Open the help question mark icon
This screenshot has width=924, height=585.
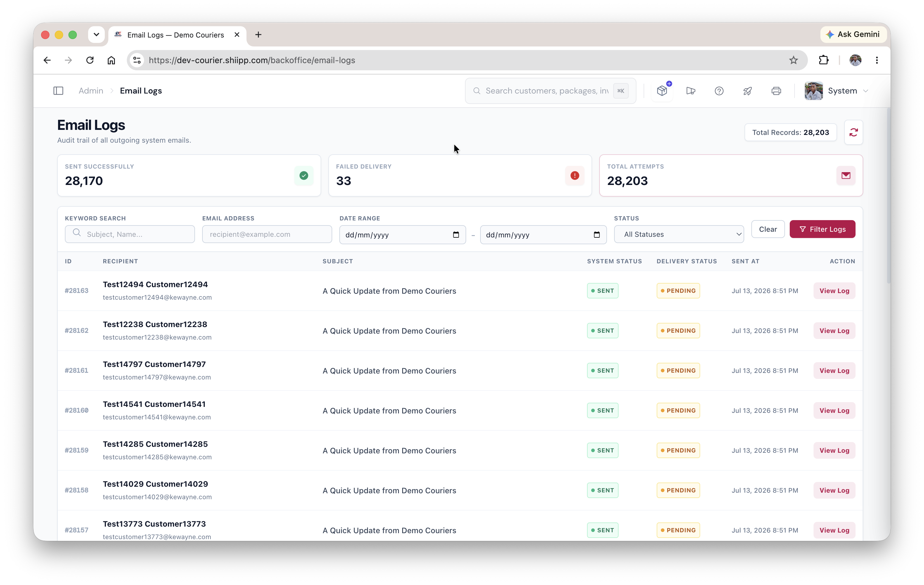pyautogui.click(x=719, y=91)
